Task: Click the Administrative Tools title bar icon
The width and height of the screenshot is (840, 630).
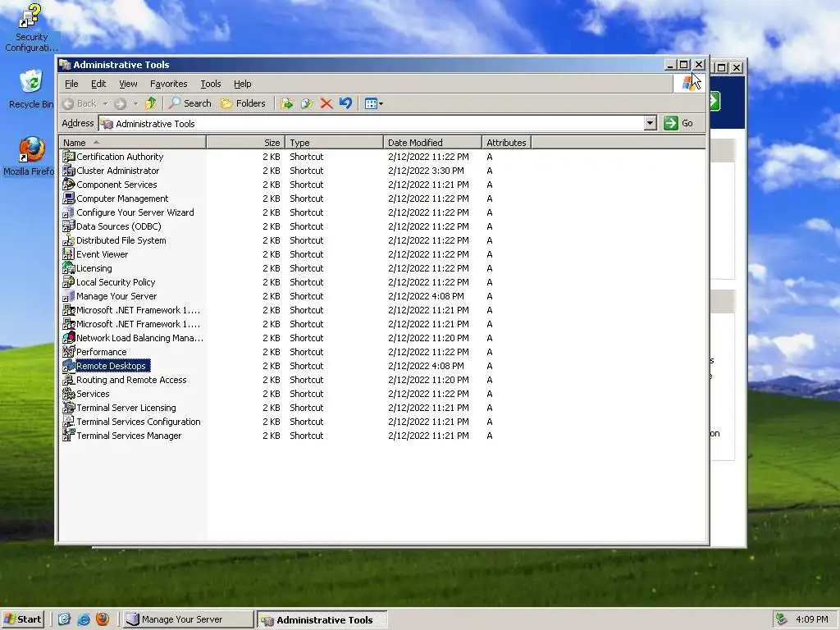Action: pos(66,64)
